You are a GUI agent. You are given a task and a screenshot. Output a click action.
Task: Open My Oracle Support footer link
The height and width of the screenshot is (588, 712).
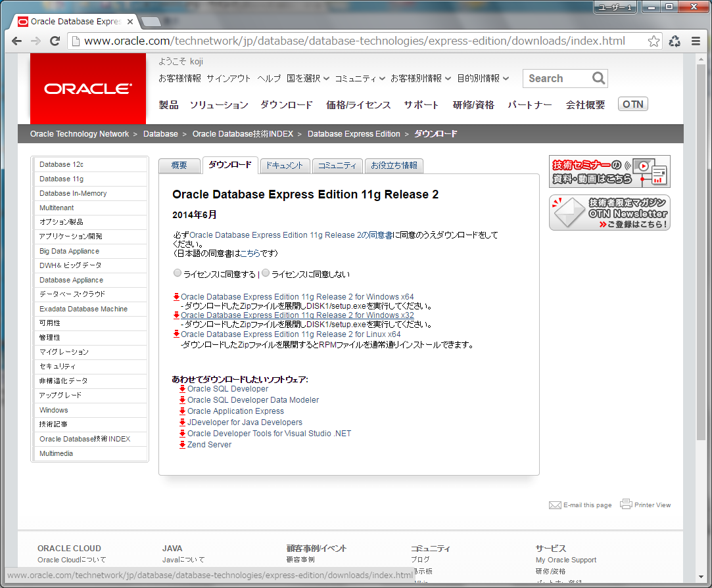coord(566,560)
